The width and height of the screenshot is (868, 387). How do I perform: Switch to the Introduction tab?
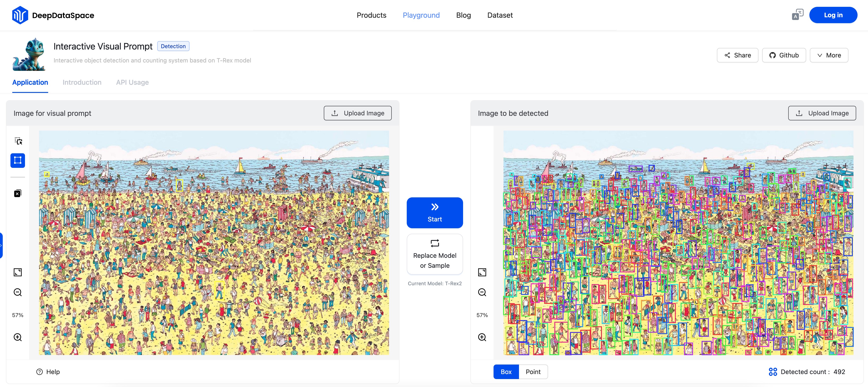tap(82, 82)
